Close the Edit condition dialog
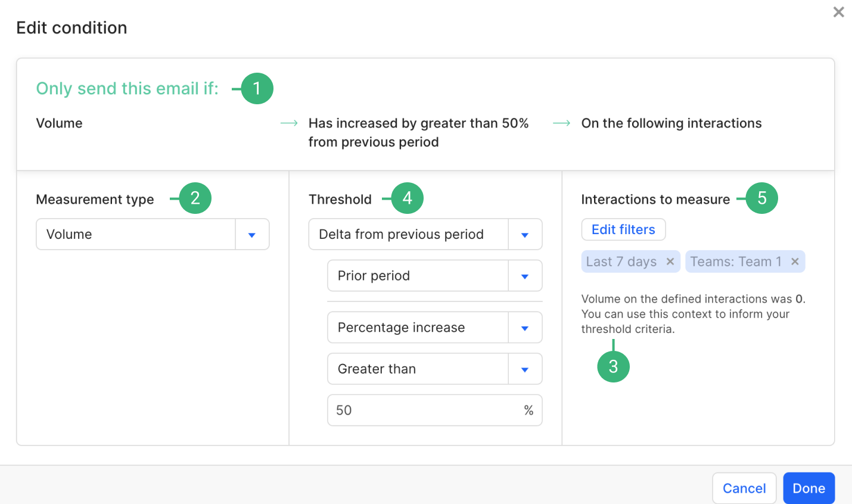 (838, 12)
